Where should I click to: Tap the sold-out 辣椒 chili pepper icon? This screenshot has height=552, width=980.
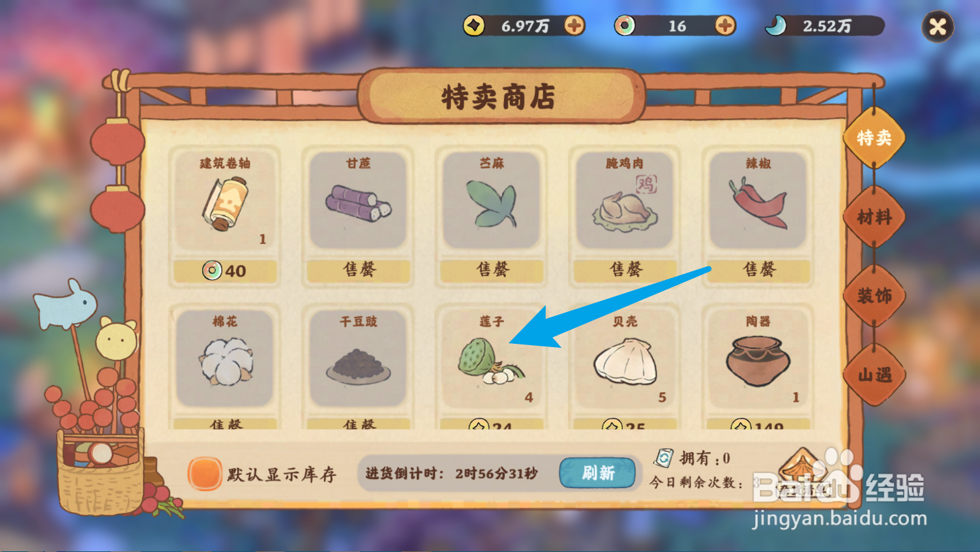click(x=758, y=203)
